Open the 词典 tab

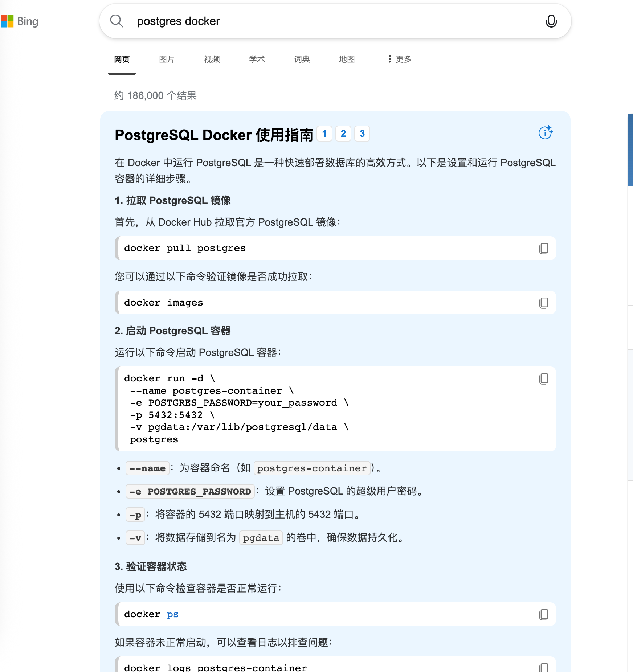[302, 59]
